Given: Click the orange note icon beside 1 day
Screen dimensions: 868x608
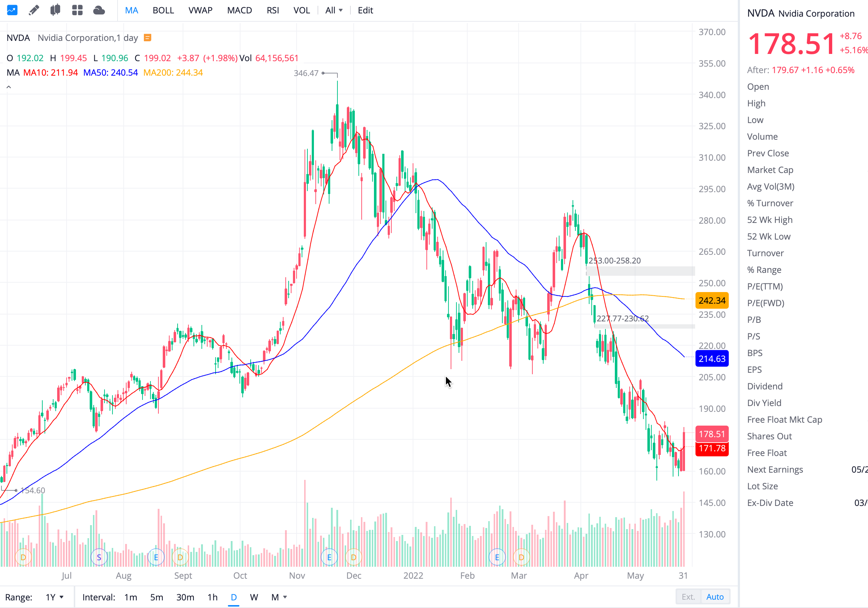Looking at the screenshot, I should point(148,37).
